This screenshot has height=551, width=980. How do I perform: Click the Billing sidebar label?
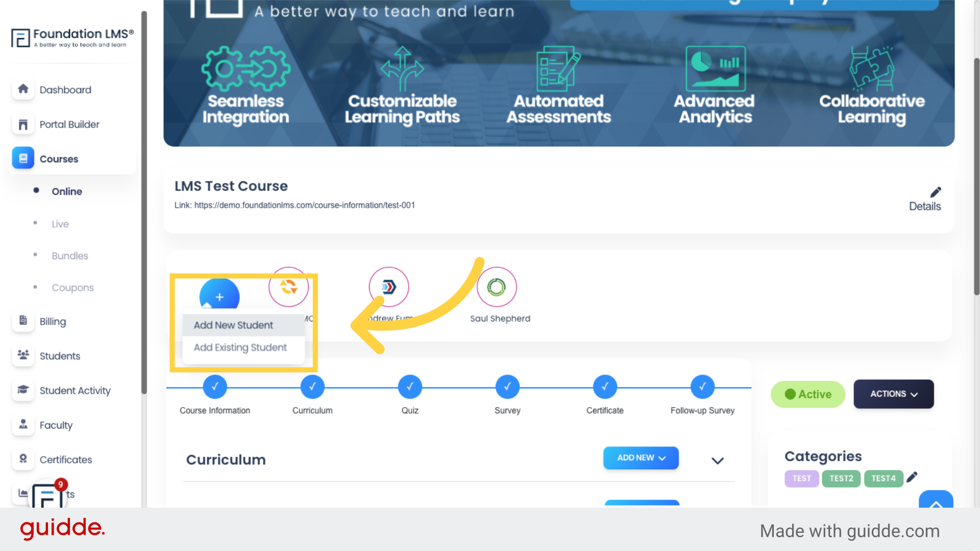tap(53, 322)
